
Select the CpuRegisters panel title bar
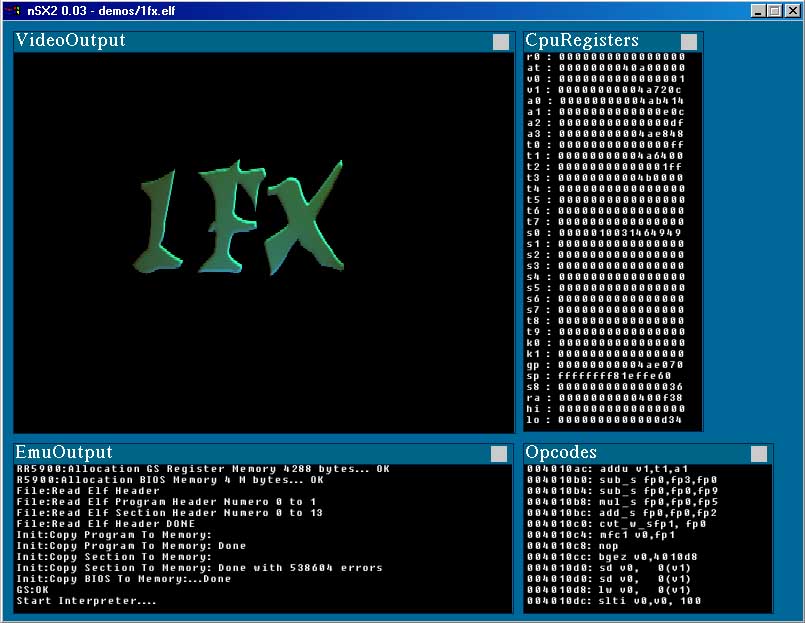[x=600, y=41]
